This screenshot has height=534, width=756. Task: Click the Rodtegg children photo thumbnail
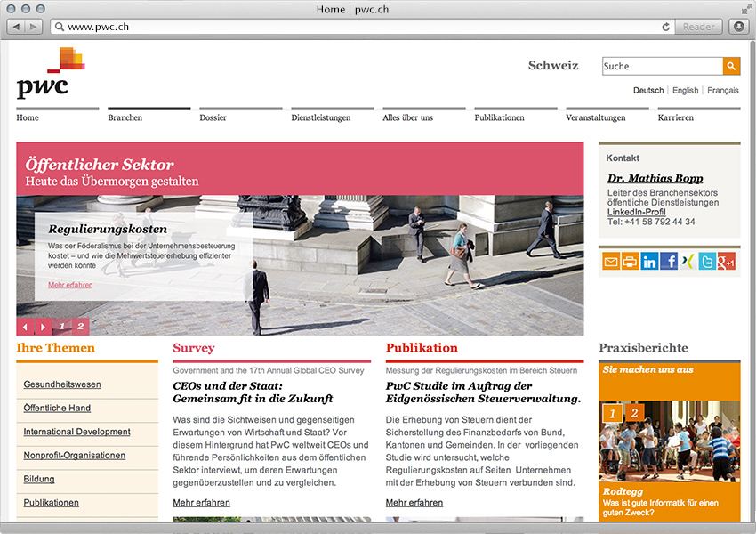669,441
